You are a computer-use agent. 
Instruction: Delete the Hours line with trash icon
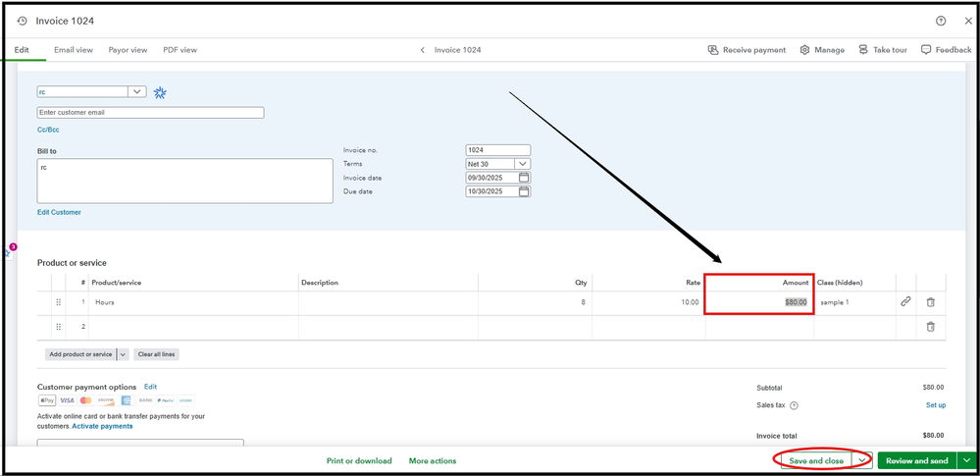[x=930, y=302]
